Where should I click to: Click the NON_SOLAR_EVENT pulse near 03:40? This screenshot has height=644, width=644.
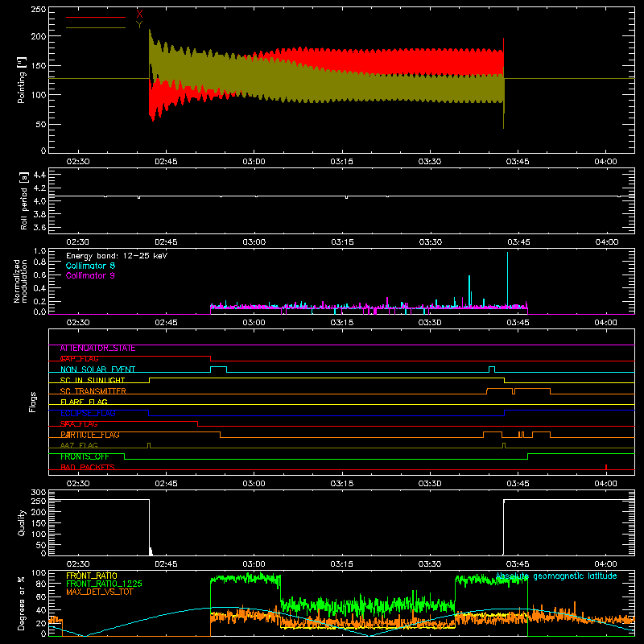click(x=492, y=369)
